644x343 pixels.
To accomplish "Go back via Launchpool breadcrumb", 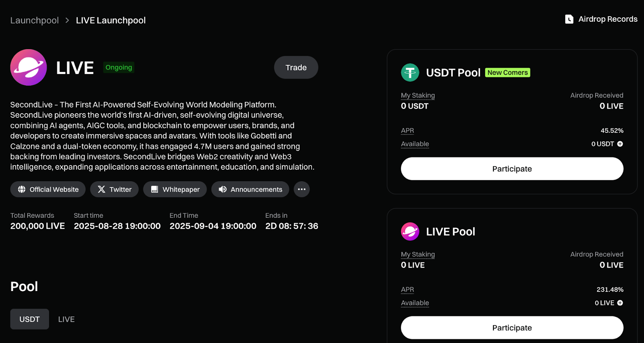I will point(35,20).
